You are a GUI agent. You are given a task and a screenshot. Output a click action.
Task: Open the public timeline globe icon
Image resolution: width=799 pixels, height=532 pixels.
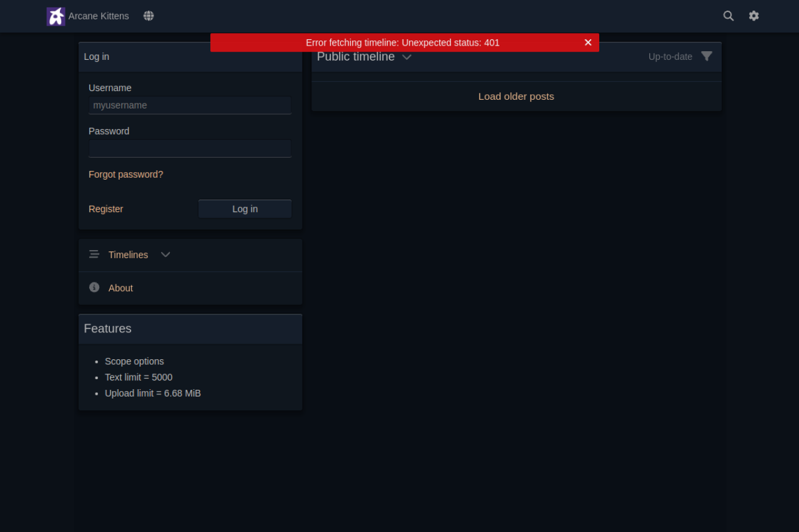[x=149, y=16]
